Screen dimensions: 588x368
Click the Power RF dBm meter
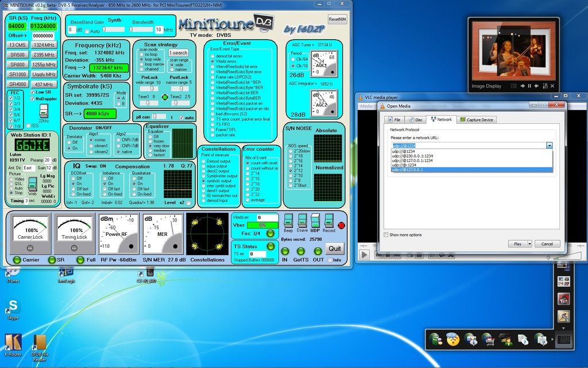pos(118,233)
